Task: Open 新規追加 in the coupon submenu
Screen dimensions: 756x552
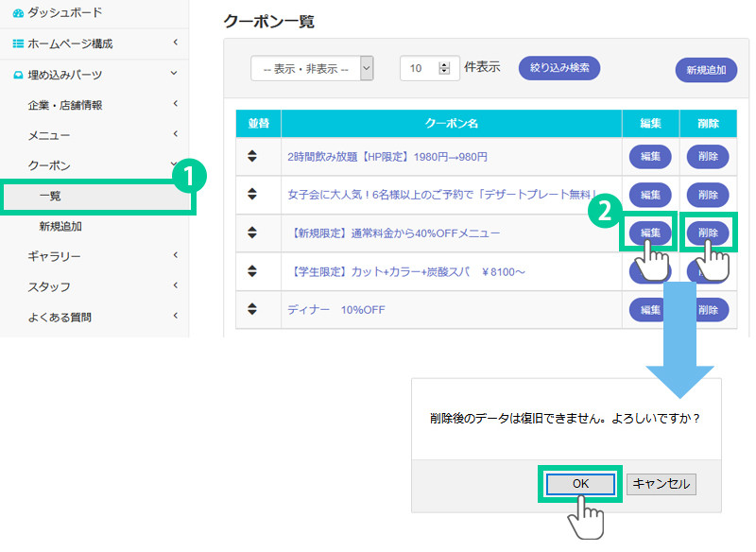Action: click(x=60, y=226)
